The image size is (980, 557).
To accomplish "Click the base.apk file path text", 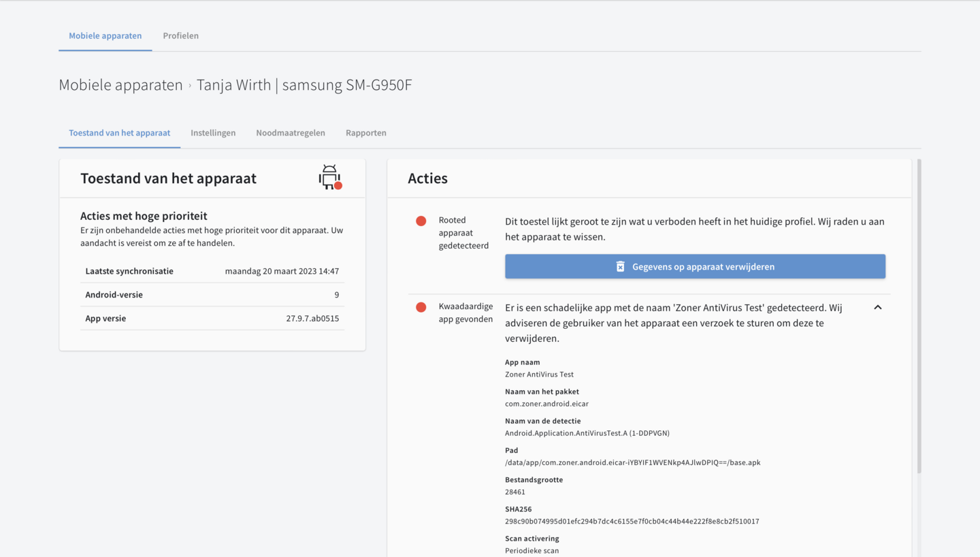I will click(632, 463).
